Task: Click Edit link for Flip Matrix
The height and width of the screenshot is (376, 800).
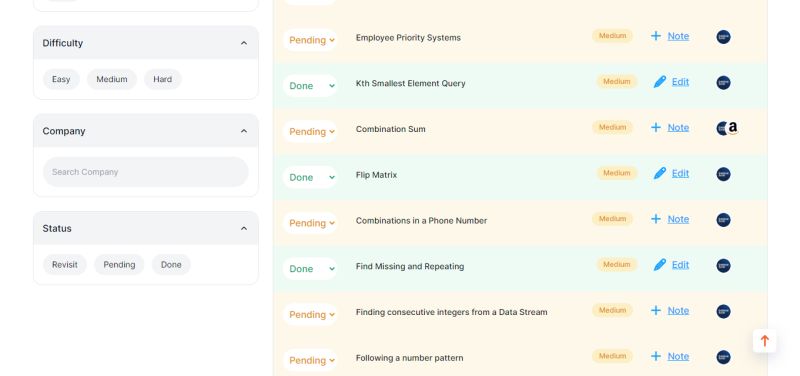Action: (x=680, y=173)
